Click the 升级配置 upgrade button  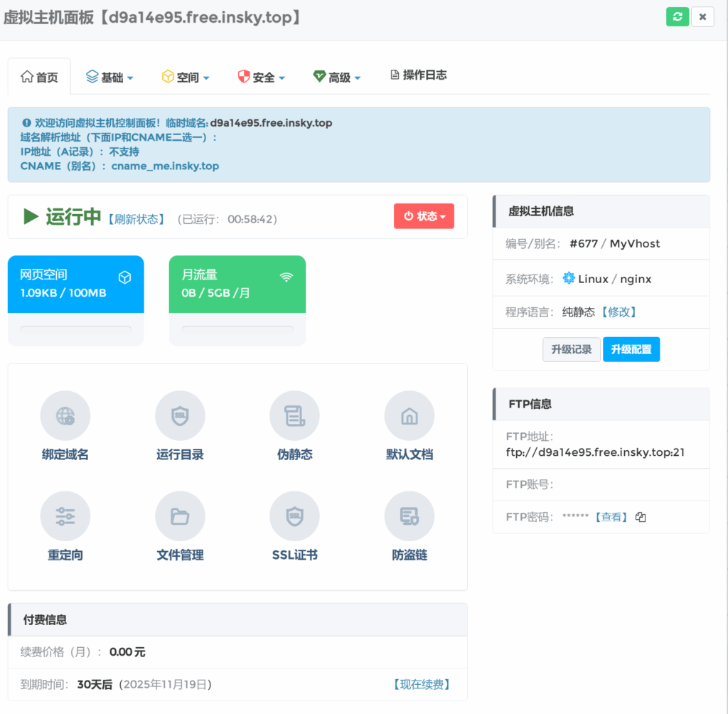tap(631, 349)
